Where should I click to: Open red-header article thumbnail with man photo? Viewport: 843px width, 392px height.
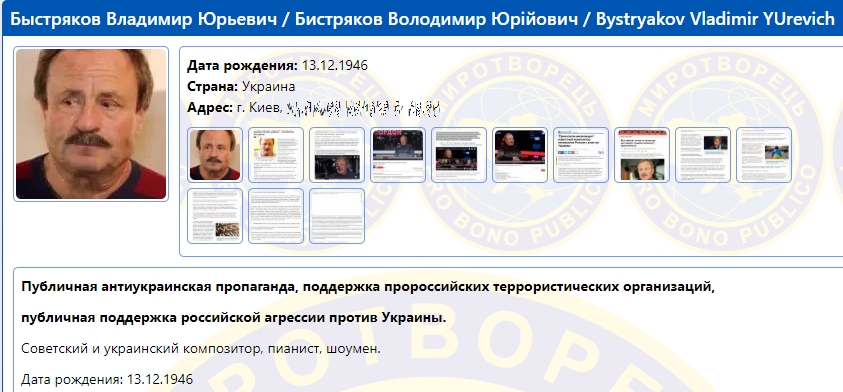[642, 155]
